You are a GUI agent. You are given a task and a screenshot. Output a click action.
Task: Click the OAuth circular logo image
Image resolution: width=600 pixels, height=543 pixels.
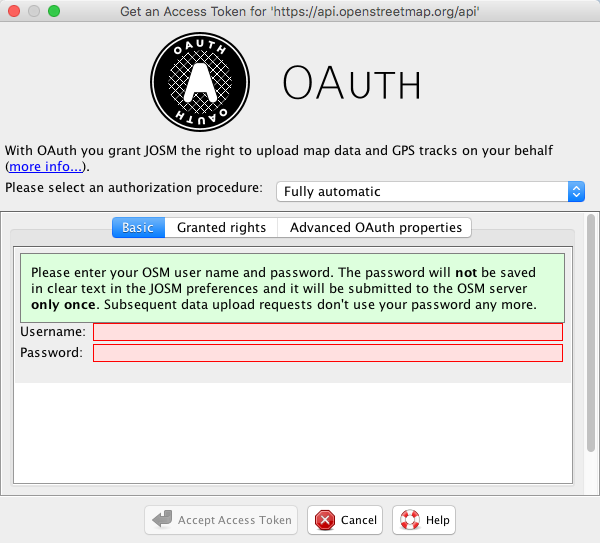200,82
